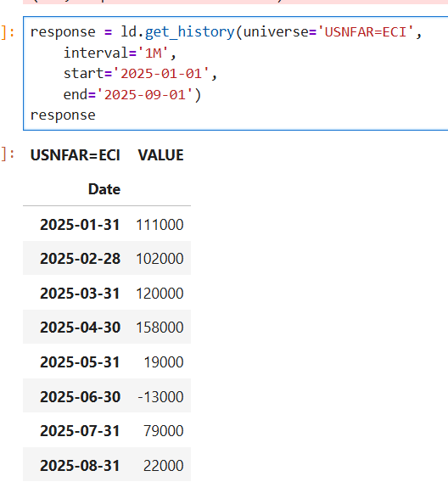The width and height of the screenshot is (448, 493).
Task: Select the 2025-08-31 row date
Action: tap(80, 466)
